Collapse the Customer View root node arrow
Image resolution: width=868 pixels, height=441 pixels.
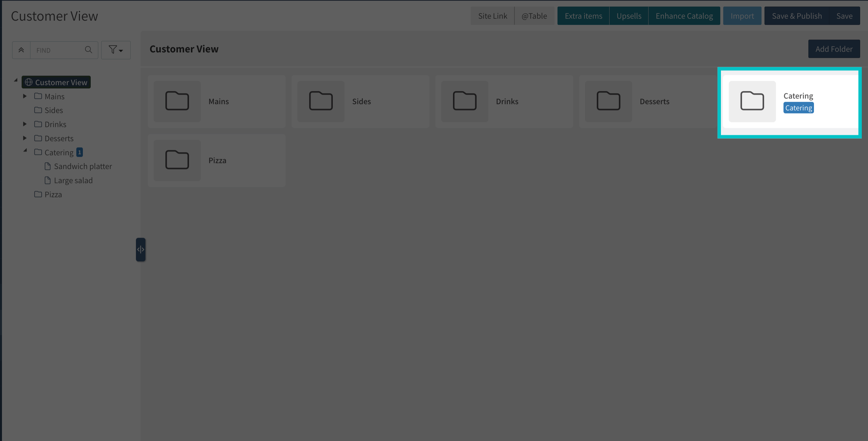15,81
